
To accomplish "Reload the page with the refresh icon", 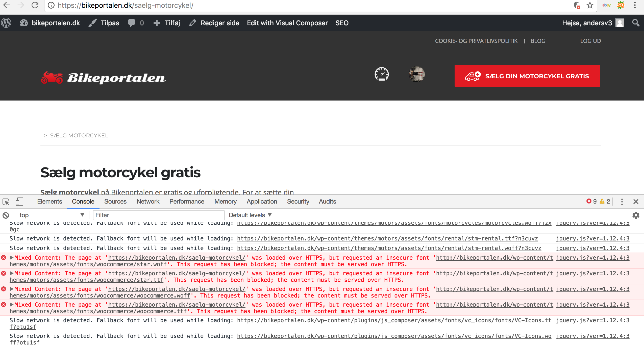I will click(x=35, y=5).
